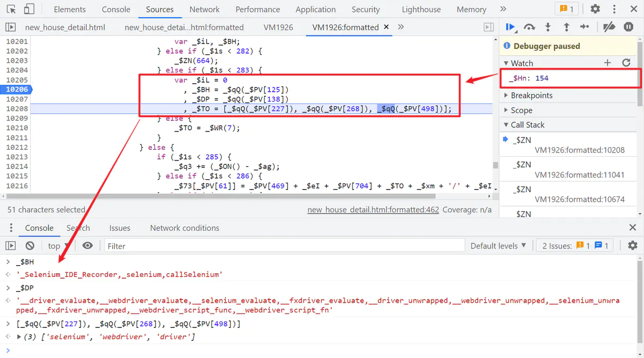
Task: Expand the Scope section
Action: tap(521, 110)
